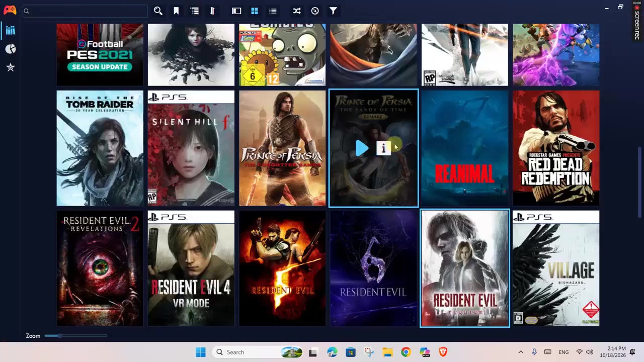644x362 pixels.
Task: Open the Windows Start menu
Action: [201, 352]
